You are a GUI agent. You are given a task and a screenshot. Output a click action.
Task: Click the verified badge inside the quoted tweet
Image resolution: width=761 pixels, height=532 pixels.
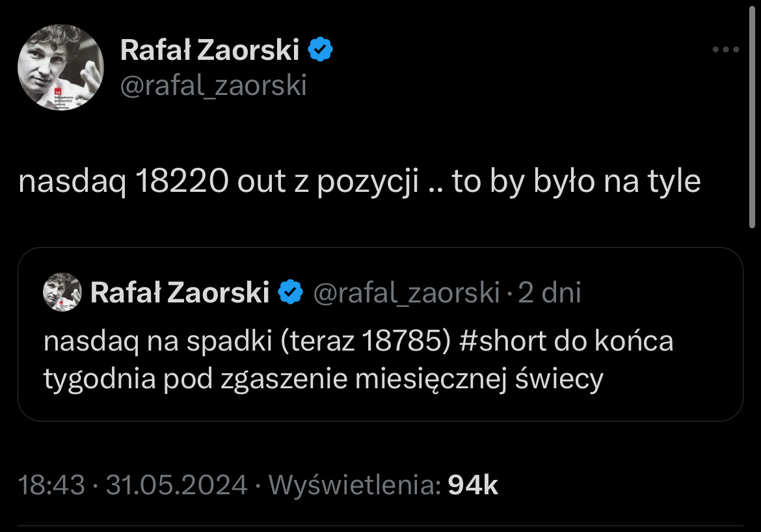[290, 293]
